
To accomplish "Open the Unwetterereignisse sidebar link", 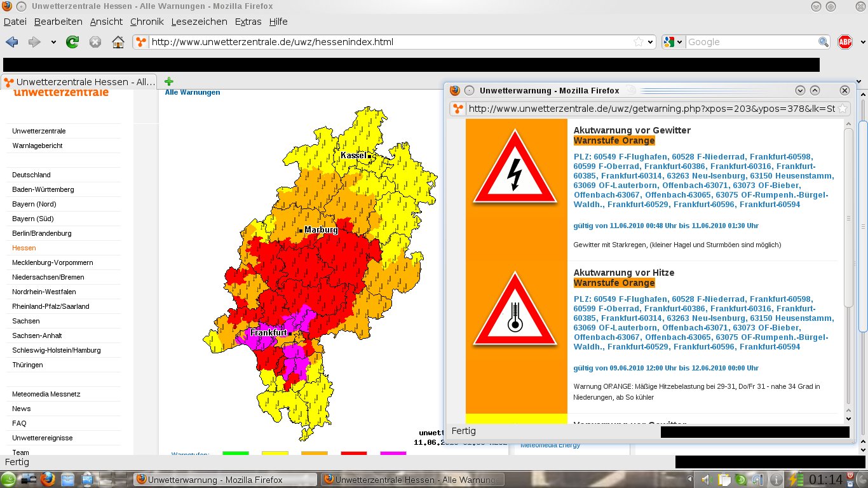I will [43, 438].
